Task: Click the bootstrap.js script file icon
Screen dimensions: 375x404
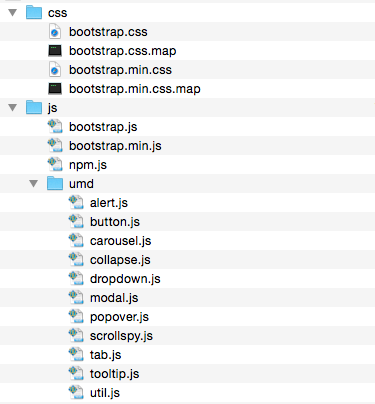Action: (x=55, y=126)
